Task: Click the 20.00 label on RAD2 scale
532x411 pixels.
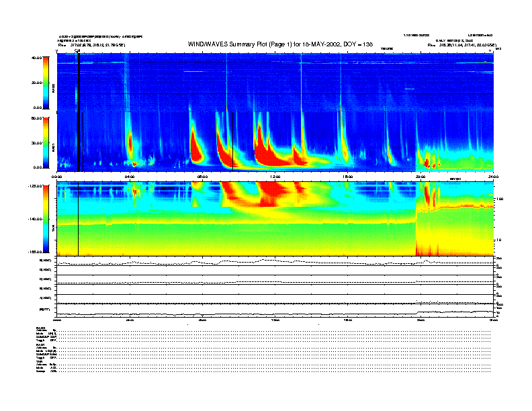Action: [36, 83]
